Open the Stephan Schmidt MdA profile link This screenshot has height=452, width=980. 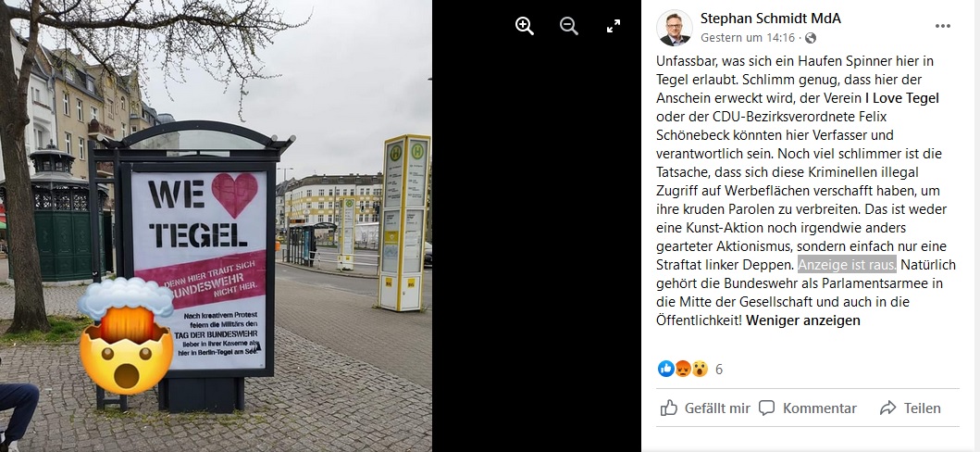771,19
